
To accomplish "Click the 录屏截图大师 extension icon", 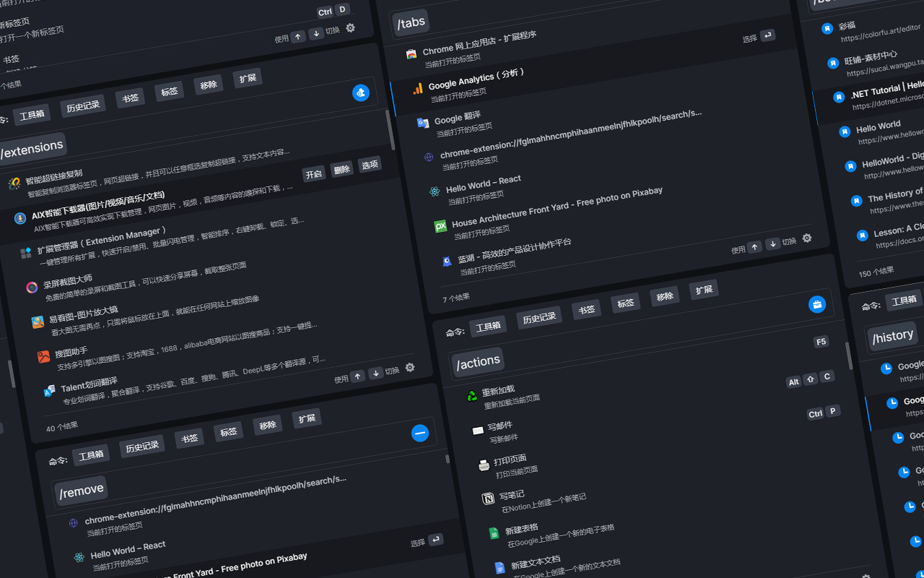I will (32, 288).
